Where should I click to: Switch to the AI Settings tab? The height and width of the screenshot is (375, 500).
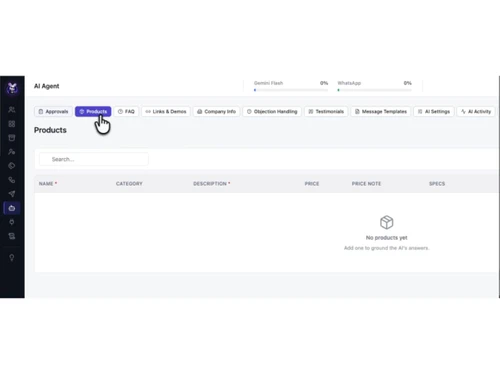click(x=434, y=112)
